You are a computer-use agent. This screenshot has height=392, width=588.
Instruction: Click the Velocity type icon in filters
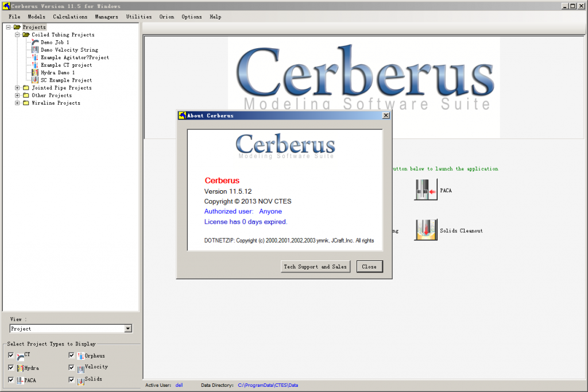[x=80, y=369]
